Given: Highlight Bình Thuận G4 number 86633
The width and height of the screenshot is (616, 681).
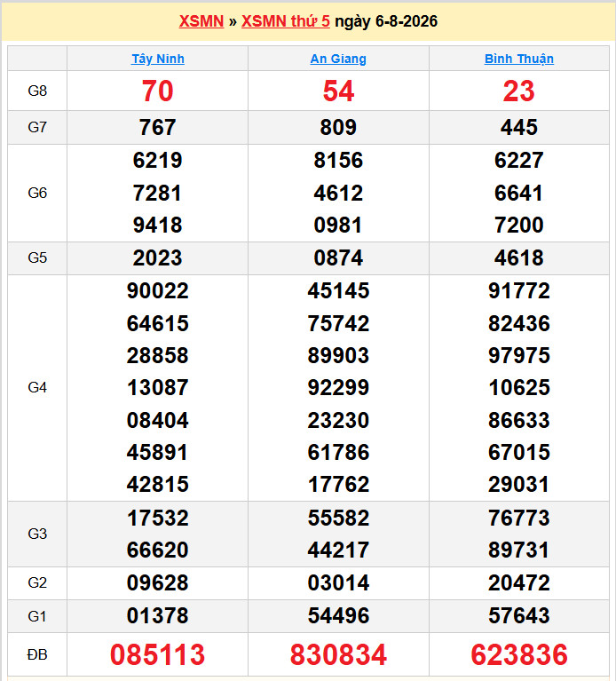Looking at the screenshot, I should (519, 421).
